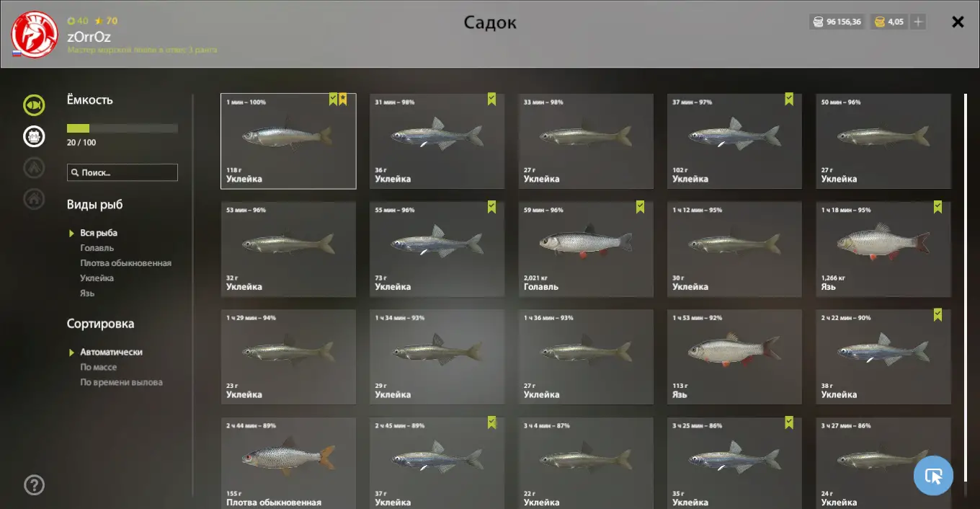Viewport: 980px width, 509px height.
Task: Open the fish keepnet sidebar icon
Action: pos(34,105)
